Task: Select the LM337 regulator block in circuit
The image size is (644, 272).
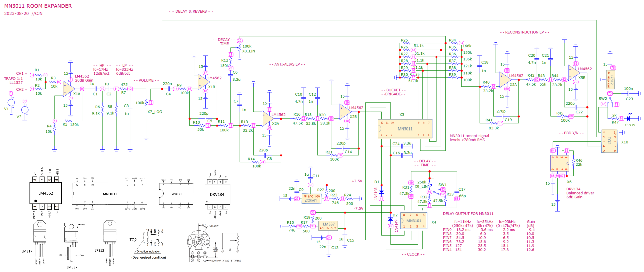Action: tap(329, 226)
